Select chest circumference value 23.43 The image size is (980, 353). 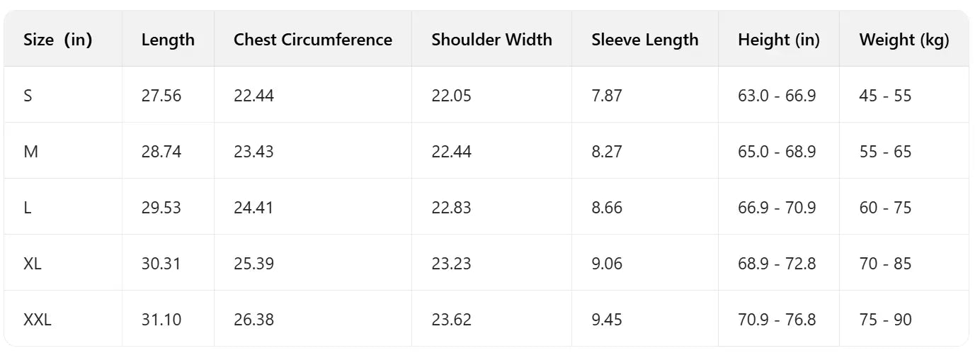pos(253,152)
